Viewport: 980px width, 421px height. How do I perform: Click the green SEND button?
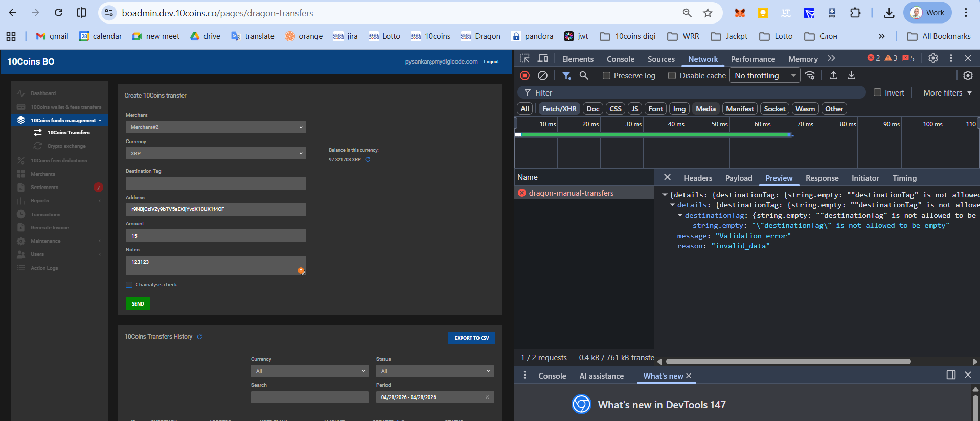point(138,303)
